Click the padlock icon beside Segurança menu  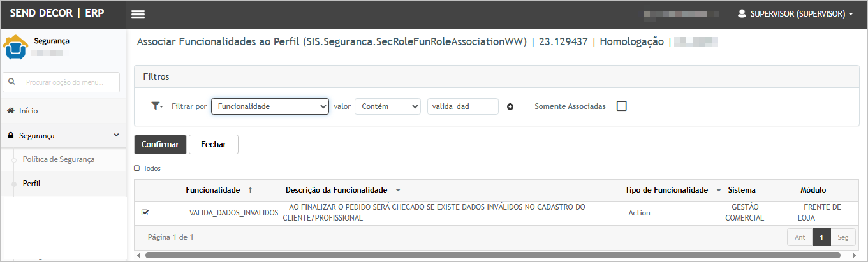[11, 136]
